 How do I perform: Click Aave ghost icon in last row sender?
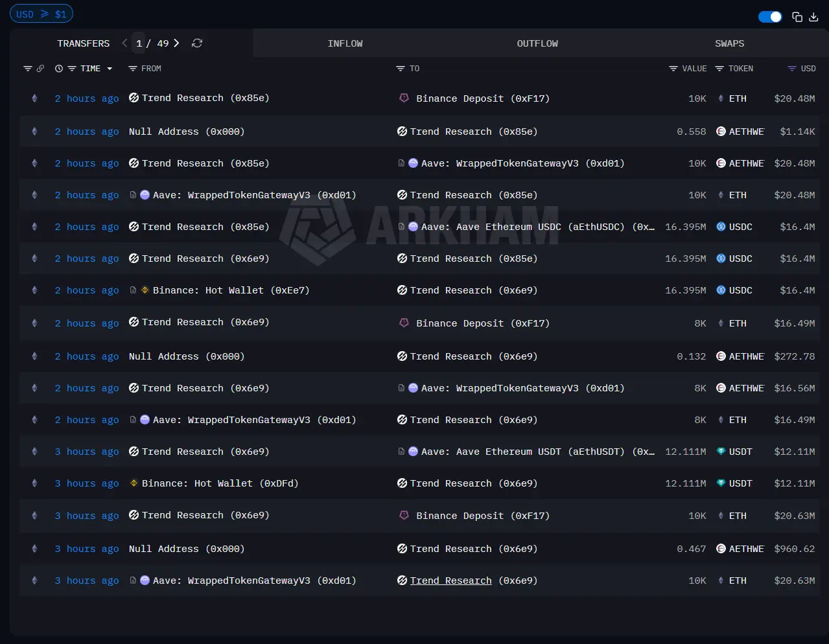pyautogui.click(x=145, y=581)
